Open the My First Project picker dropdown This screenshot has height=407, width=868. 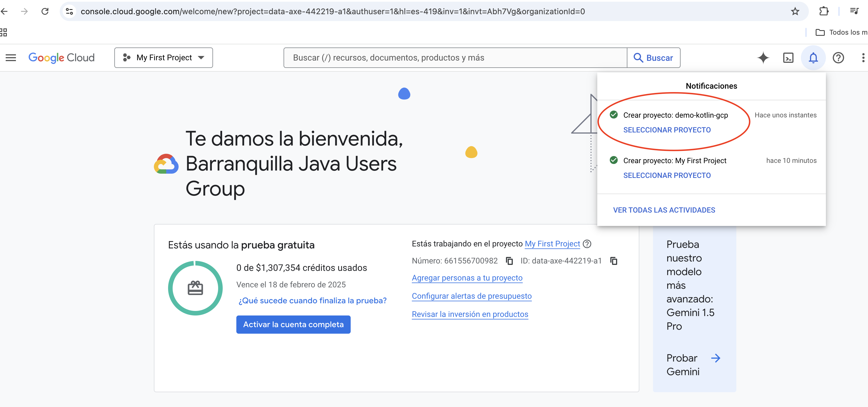tap(163, 58)
